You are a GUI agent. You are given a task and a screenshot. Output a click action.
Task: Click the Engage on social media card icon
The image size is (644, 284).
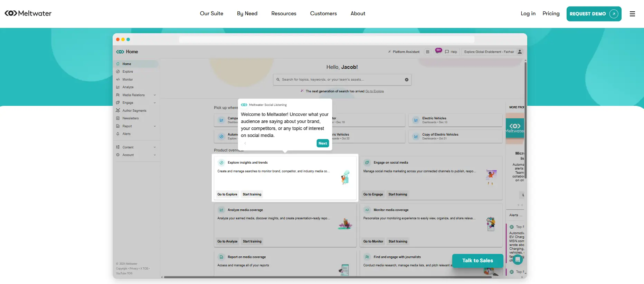coord(367,163)
